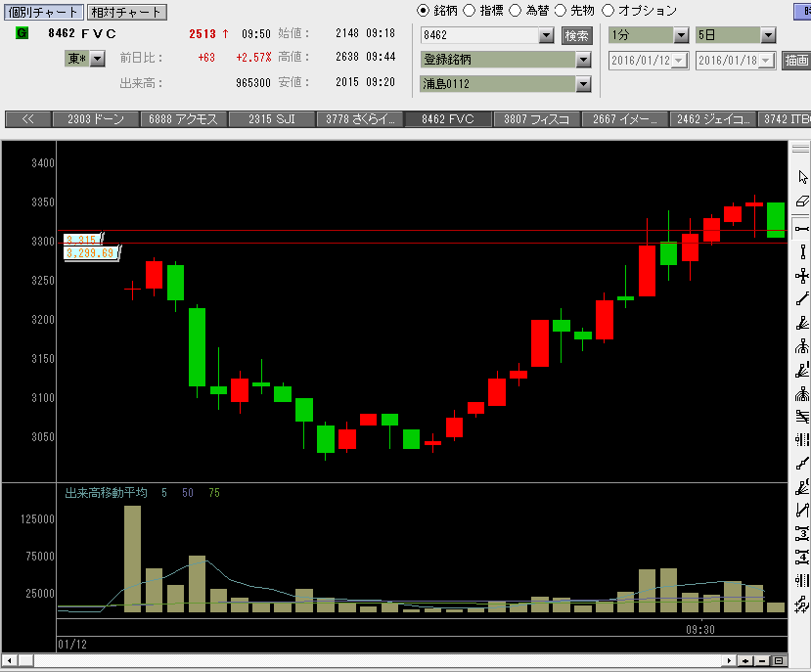Select the plus-marked pattern tool at toolbar bottom
The width and height of the screenshot is (811, 672).
coord(802,604)
